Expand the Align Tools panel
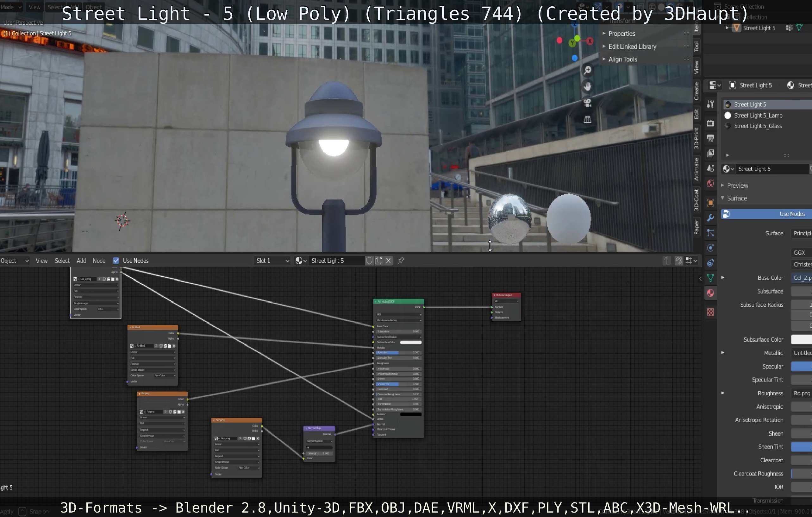Image resolution: width=812 pixels, height=517 pixels. click(x=622, y=60)
